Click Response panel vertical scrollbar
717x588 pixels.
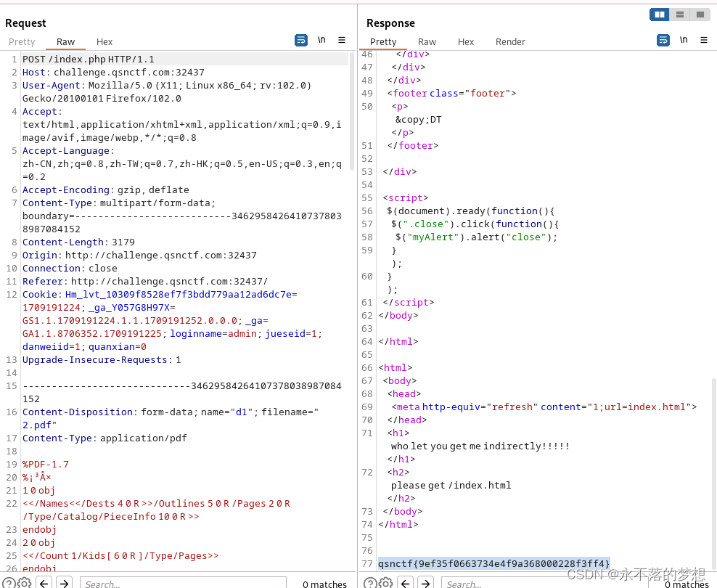714,474
